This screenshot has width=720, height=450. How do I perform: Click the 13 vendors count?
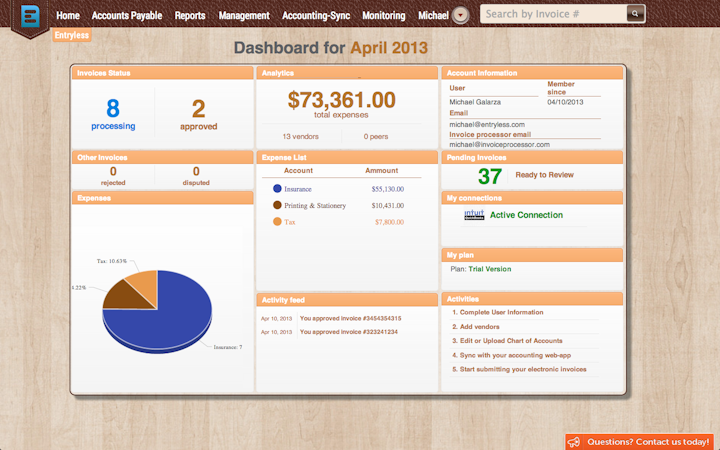pyautogui.click(x=300, y=136)
